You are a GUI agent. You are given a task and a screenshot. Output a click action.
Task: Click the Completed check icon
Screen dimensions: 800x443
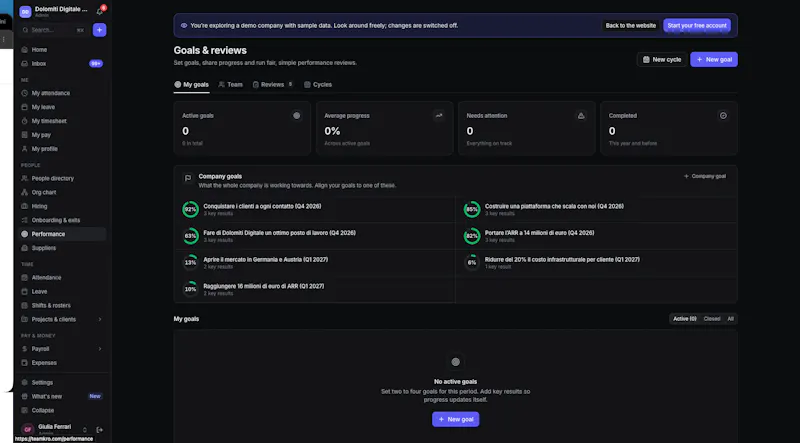point(723,116)
